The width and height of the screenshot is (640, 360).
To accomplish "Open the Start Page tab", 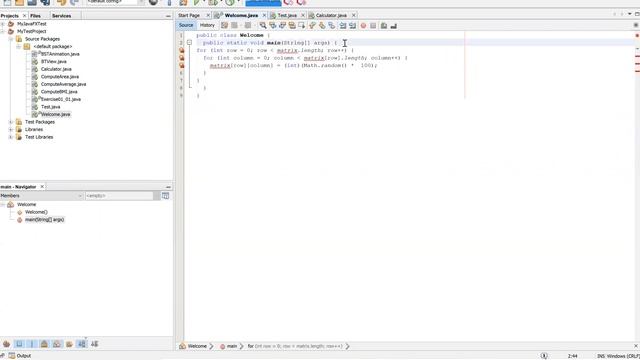I will coord(189,15).
